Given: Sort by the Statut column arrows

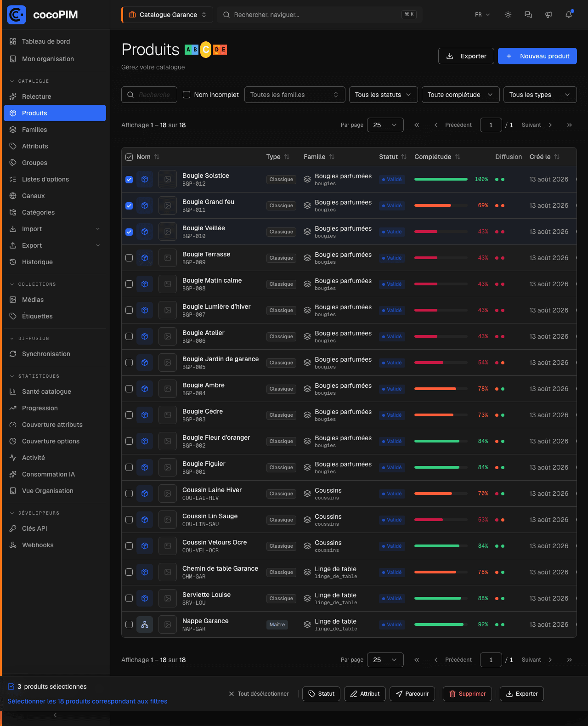Looking at the screenshot, I should [404, 157].
